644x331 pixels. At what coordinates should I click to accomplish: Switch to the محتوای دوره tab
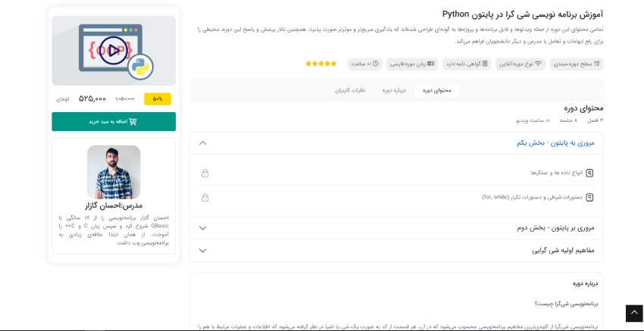[x=436, y=90]
